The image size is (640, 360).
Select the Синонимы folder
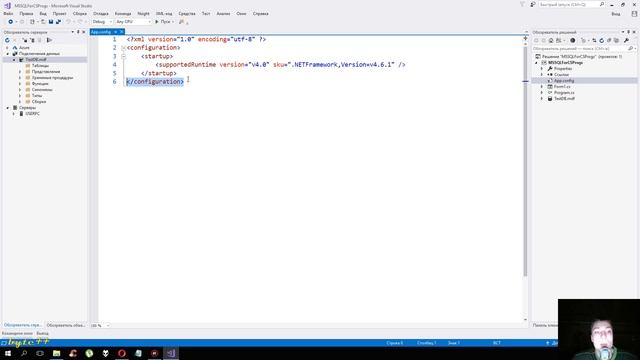[42, 89]
